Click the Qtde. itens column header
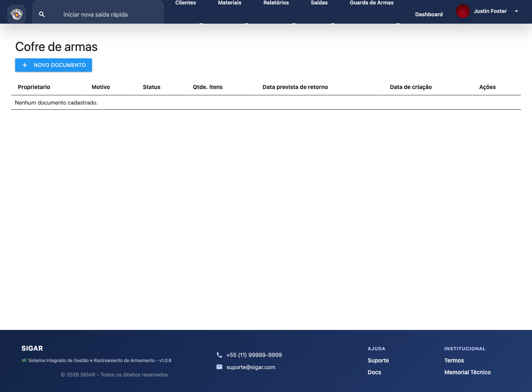Screen dimensions: 532x392 tap(208, 87)
